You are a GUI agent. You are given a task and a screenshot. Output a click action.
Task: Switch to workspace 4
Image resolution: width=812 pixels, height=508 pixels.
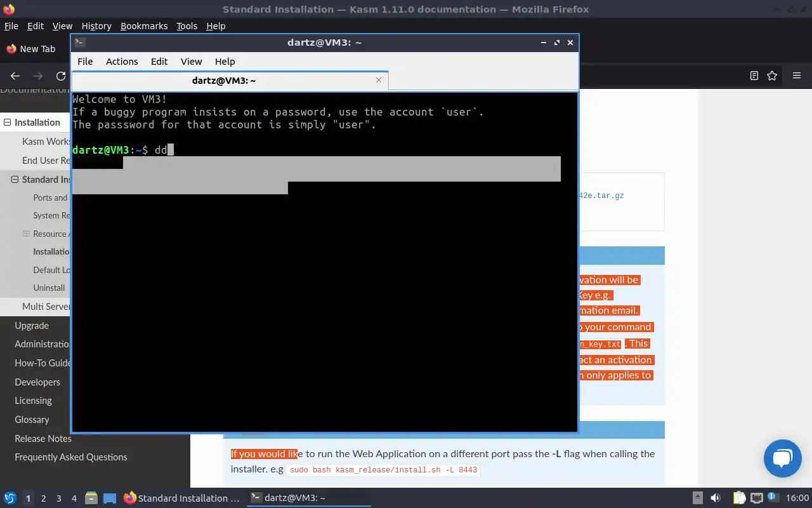pos(74,498)
